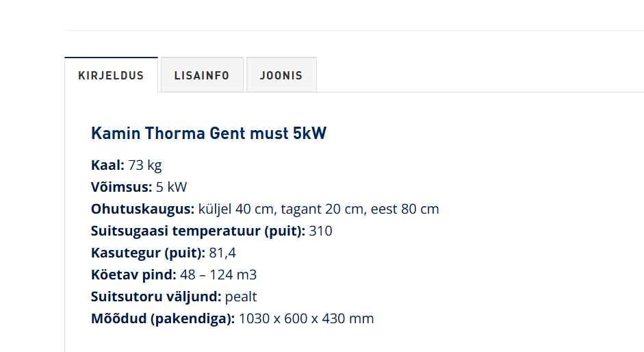Click the bold Ohutuskaugus label

point(143,209)
